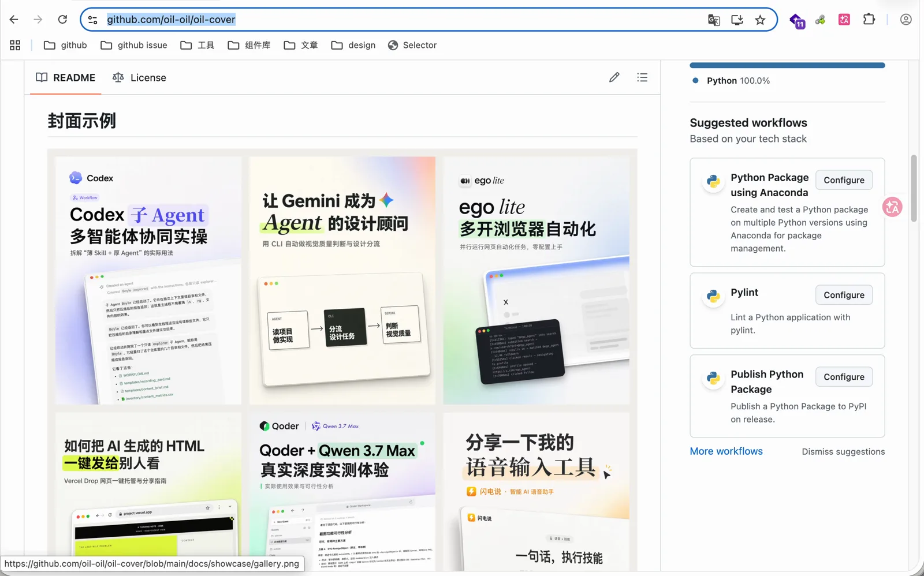
Task: Click the Pylint workflow title
Action: 744,293
